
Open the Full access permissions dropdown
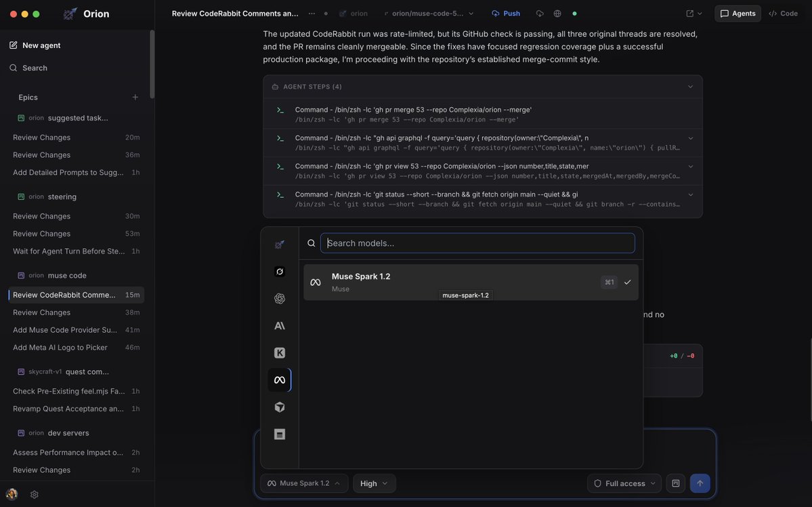point(624,483)
